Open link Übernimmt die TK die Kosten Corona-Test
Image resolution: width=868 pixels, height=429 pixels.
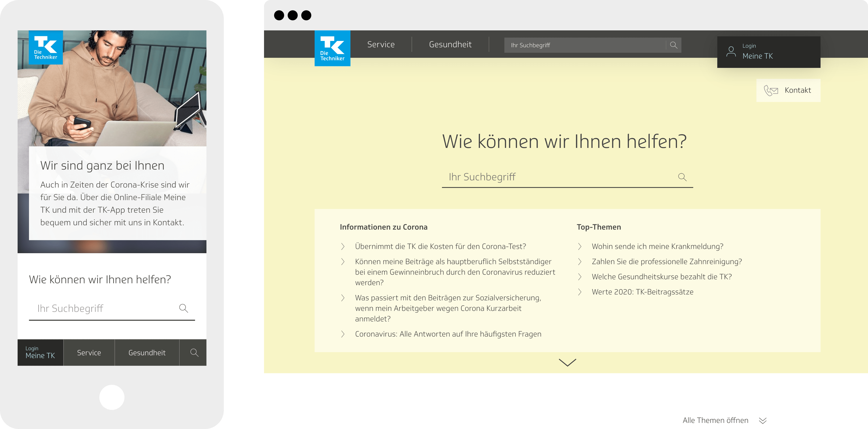pos(440,247)
